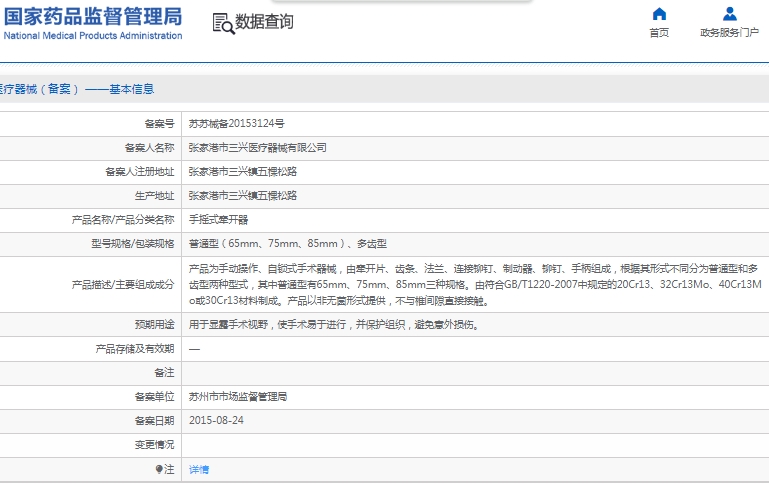This screenshot has width=769, height=486.
Task: Click National Medical Products Administration text
Action: click(x=93, y=36)
